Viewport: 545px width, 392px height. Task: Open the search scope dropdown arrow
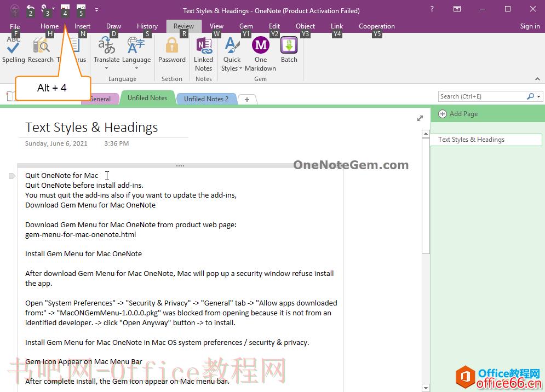click(539, 96)
